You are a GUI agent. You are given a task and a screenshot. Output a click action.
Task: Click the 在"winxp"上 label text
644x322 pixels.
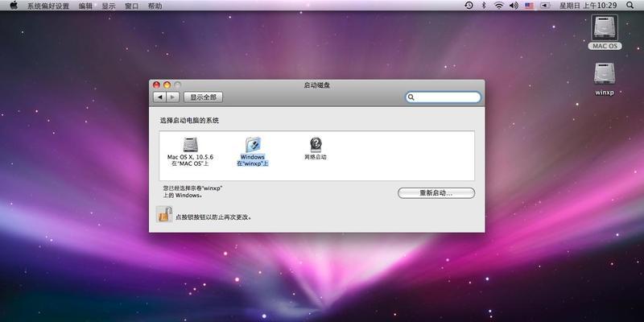pos(253,163)
